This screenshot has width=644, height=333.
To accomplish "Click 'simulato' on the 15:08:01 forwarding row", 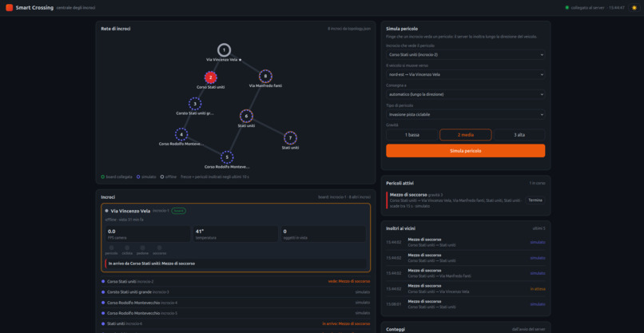I will [538, 304].
